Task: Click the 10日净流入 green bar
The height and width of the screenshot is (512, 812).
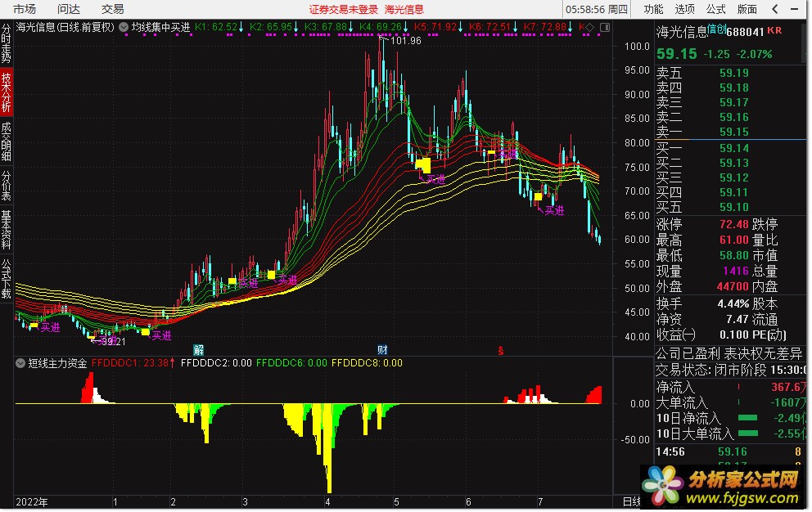Action: (x=747, y=418)
